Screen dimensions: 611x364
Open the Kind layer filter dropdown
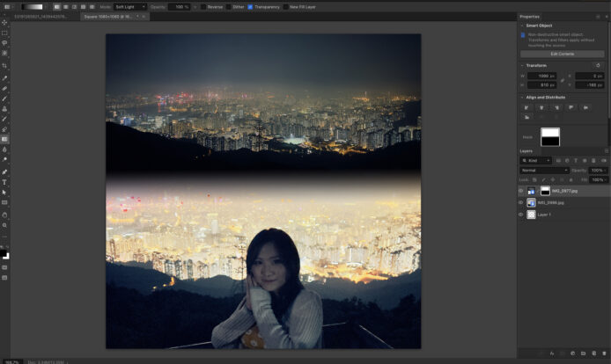point(535,160)
